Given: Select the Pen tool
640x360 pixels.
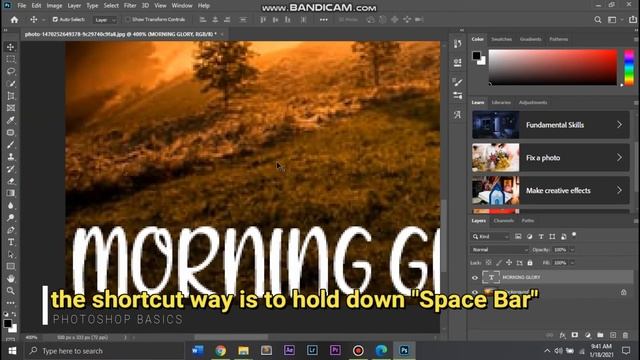Looking at the screenshot, I should point(11,230).
